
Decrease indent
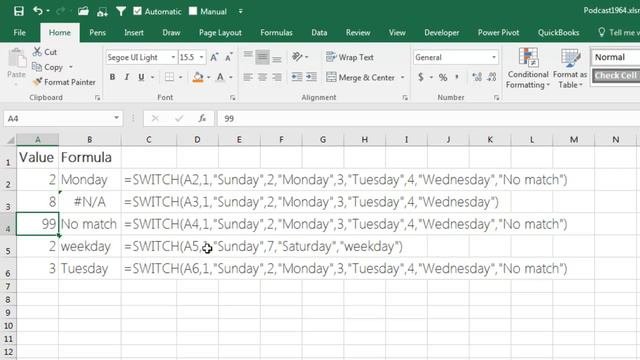(297, 77)
